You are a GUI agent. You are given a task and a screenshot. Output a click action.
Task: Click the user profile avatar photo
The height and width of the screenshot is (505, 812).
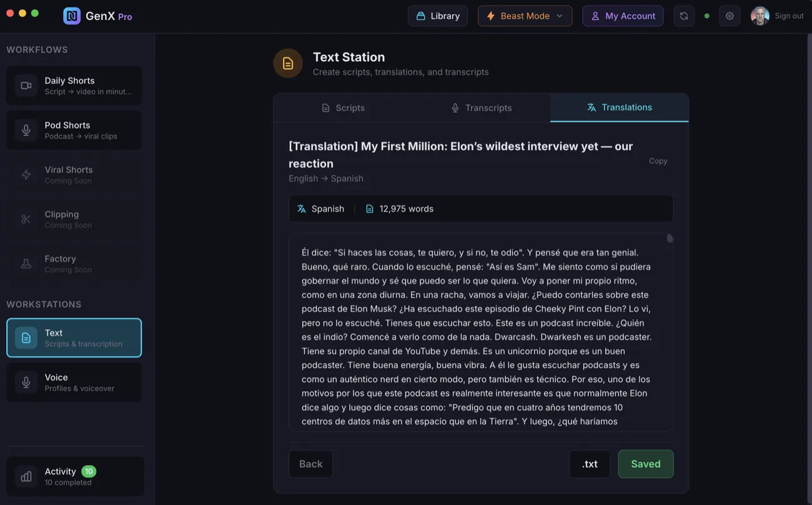pyautogui.click(x=760, y=16)
